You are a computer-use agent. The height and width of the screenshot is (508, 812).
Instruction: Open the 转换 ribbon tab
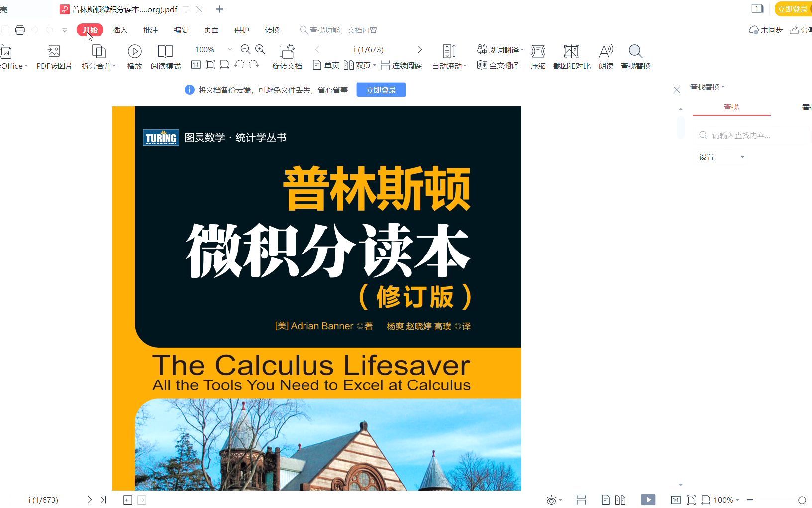[x=272, y=30]
